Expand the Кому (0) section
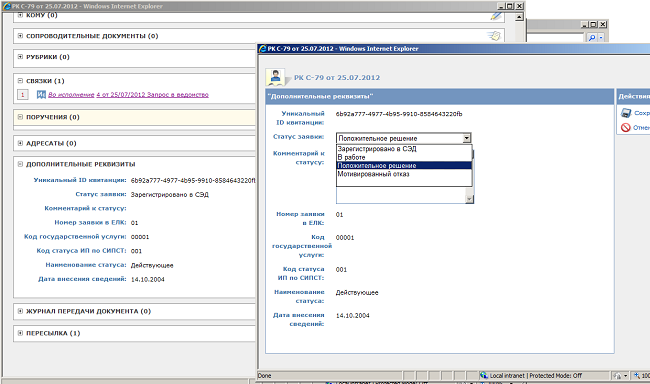Screen dimensions: 650x384 click(20, 15)
